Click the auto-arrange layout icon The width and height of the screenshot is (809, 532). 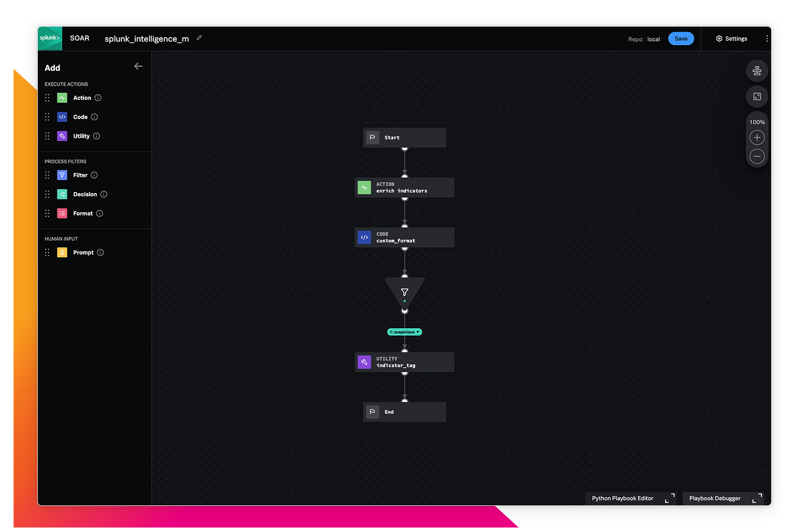[x=757, y=71]
